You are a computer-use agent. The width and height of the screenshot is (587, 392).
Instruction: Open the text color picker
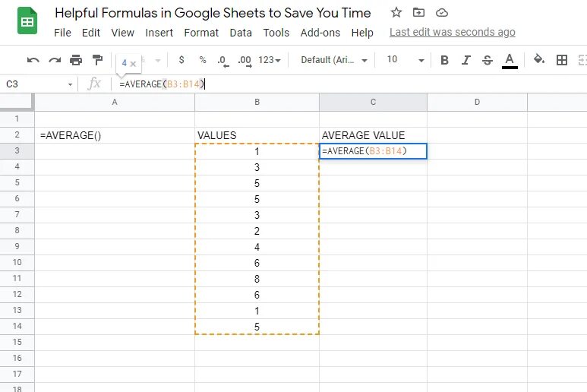click(510, 60)
